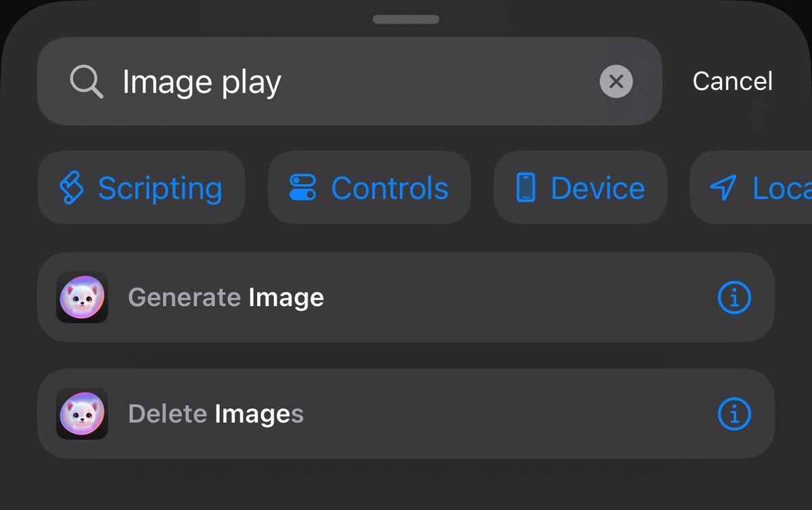Select the Delete Images action title
Image resolution: width=812 pixels, height=510 pixels.
(216, 414)
